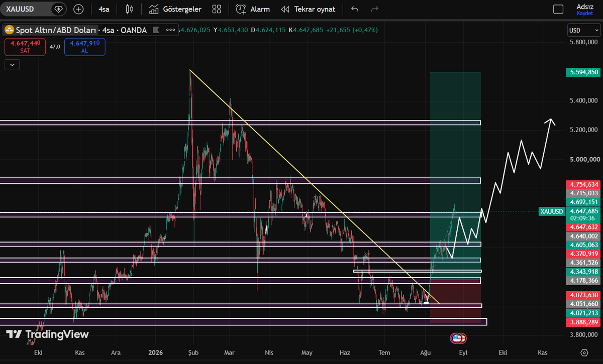Add a symbol to compare with plus icon

coord(78,9)
